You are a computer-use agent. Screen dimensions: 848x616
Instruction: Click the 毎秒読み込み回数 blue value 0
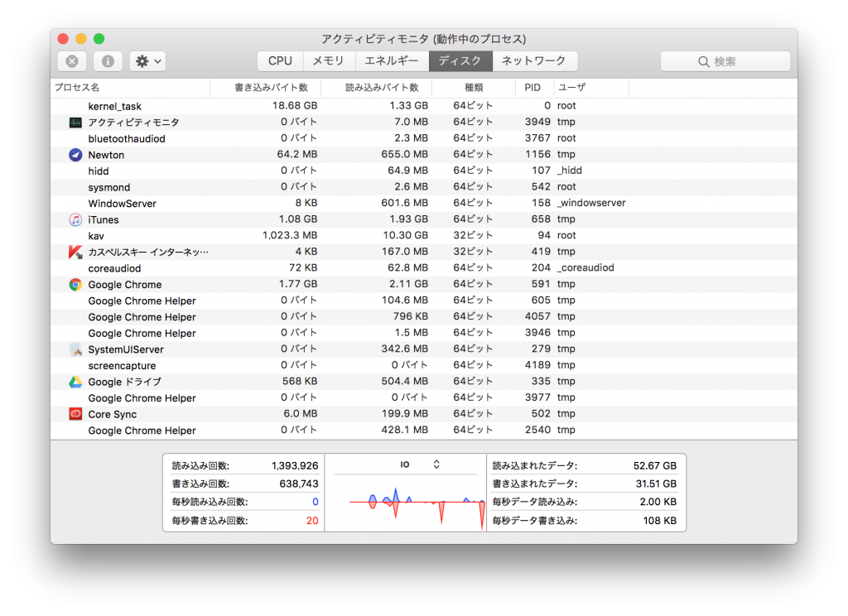pos(316,502)
